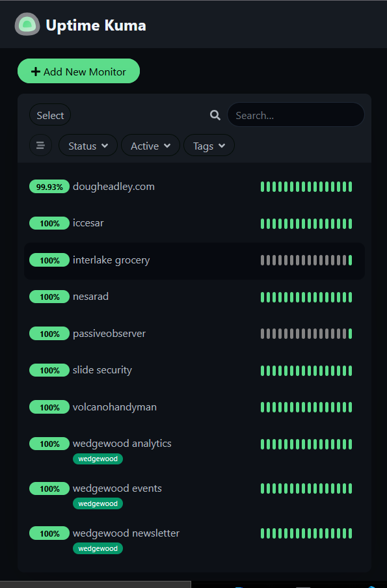Screen dimensions: 387x588
Task: Click the dougheadley.com heartbeat bar
Action: (306, 187)
